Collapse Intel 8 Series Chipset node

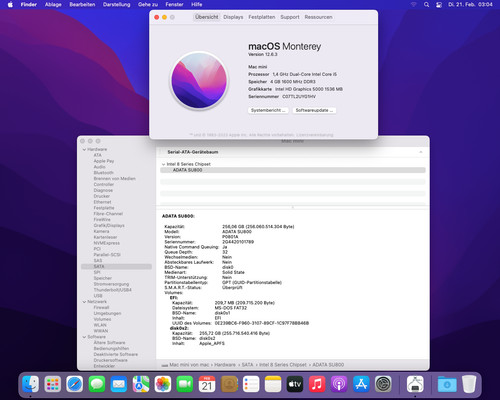[x=163, y=164]
